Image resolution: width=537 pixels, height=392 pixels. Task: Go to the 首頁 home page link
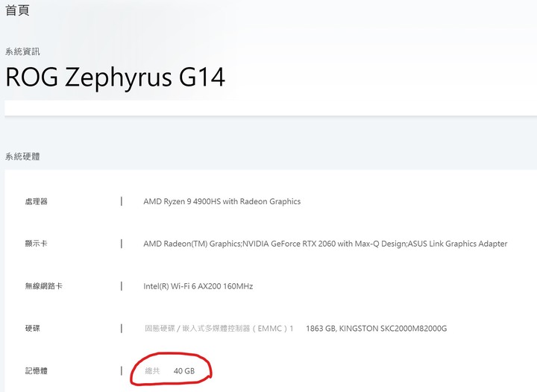[x=17, y=10]
